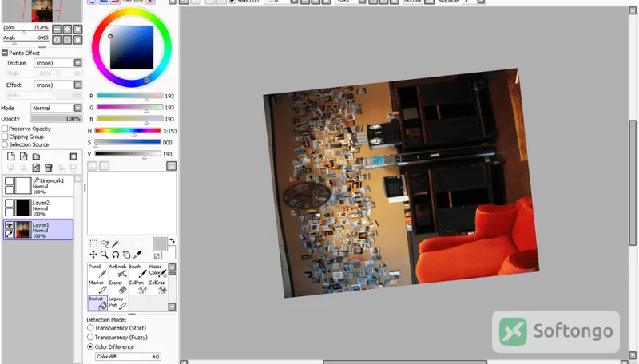Show Layer2 via its visibility box

[x=9, y=204]
